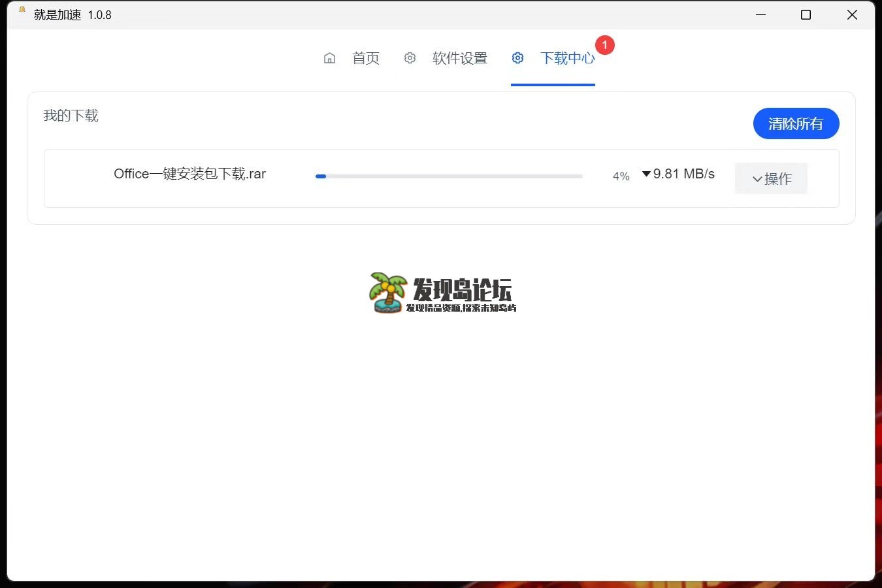This screenshot has width=882, height=588.
Task: Close the 就是加速 window
Action: click(852, 14)
